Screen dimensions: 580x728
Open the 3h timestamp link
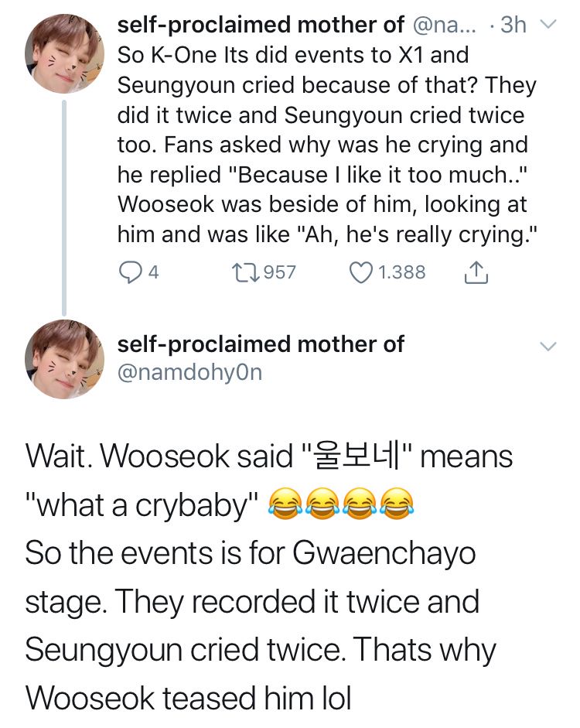[x=513, y=26]
